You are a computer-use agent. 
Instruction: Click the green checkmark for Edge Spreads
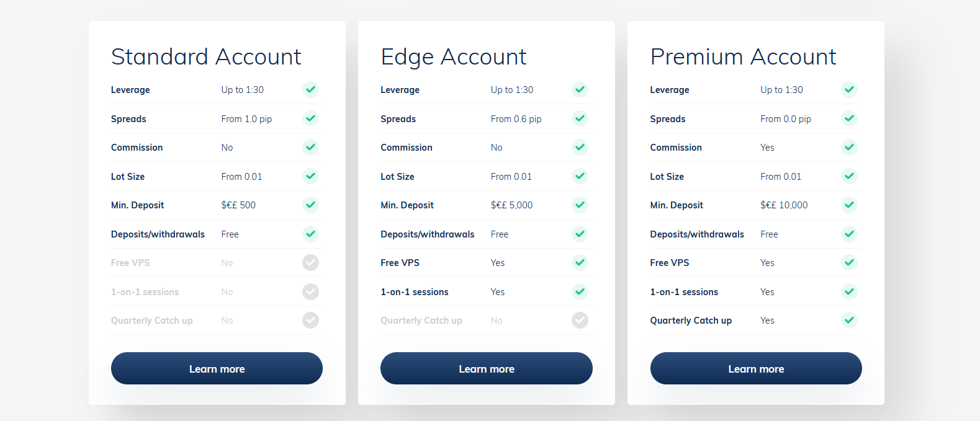[580, 118]
